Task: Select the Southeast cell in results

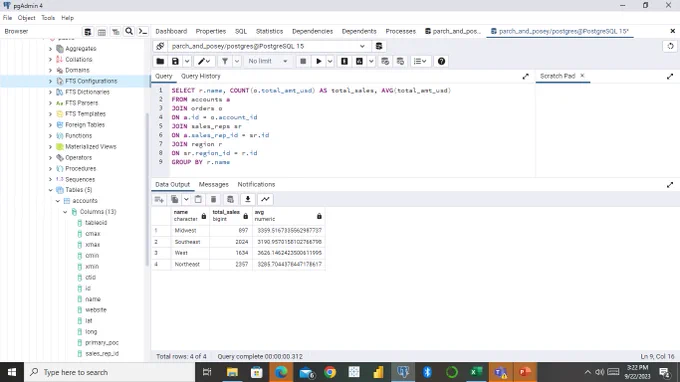Action: [x=190, y=242]
